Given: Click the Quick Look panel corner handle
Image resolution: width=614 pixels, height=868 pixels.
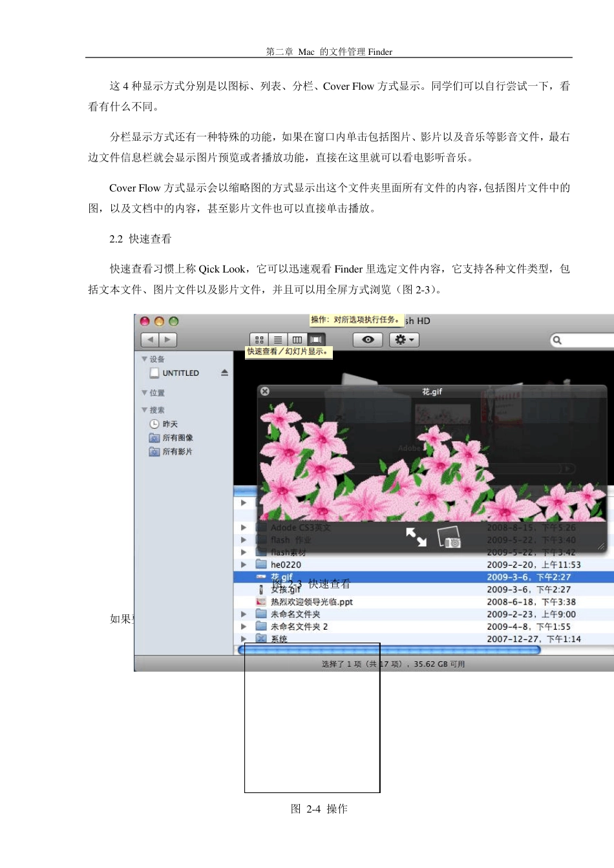Looking at the screenshot, I should tap(601, 546).
